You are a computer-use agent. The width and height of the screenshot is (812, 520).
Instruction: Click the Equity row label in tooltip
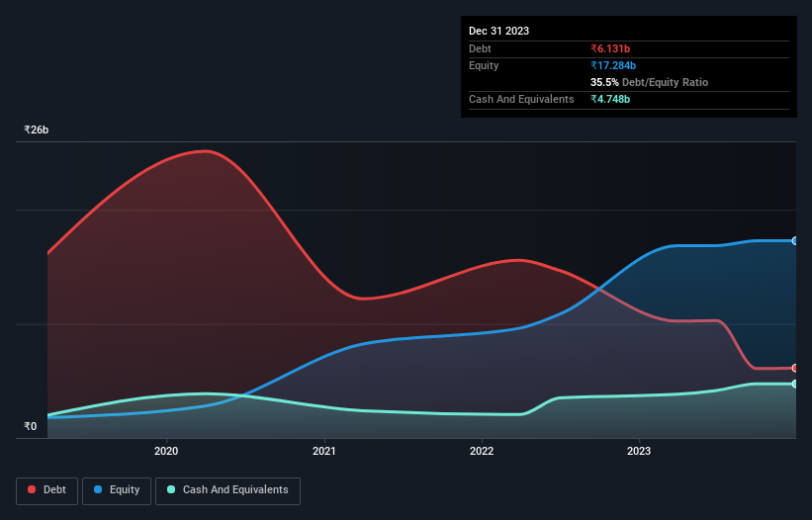(484, 65)
